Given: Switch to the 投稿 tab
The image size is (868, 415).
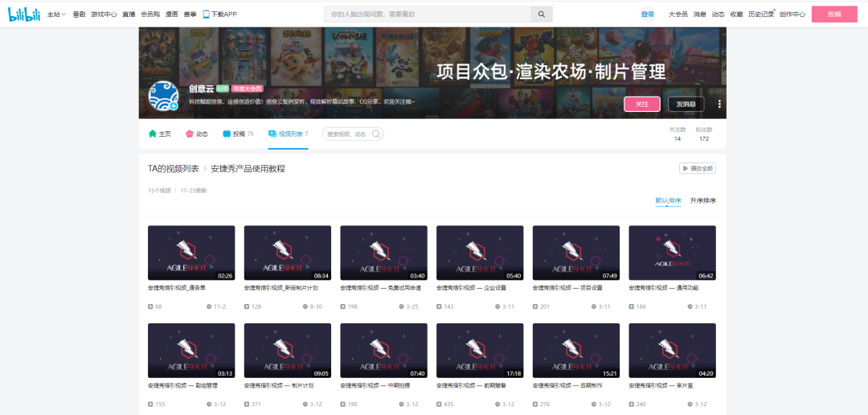Looking at the screenshot, I should point(238,134).
